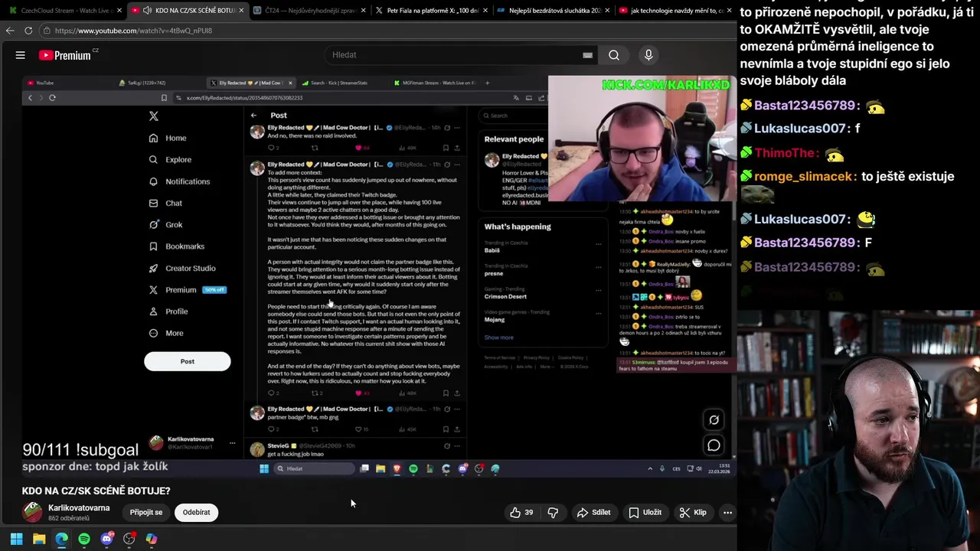Open Karlikovatovarna channel name link
980x551 pixels.
coord(79,508)
